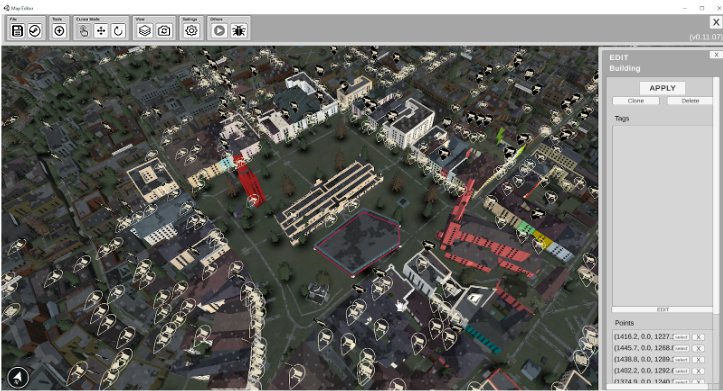Click the EDIT button below Tags box
This screenshot has width=723, height=391.
663,309
